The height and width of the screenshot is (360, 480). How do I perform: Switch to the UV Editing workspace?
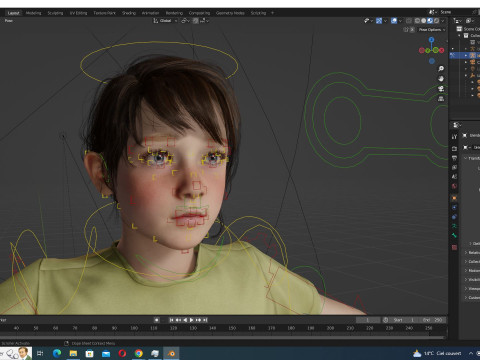coord(78,13)
